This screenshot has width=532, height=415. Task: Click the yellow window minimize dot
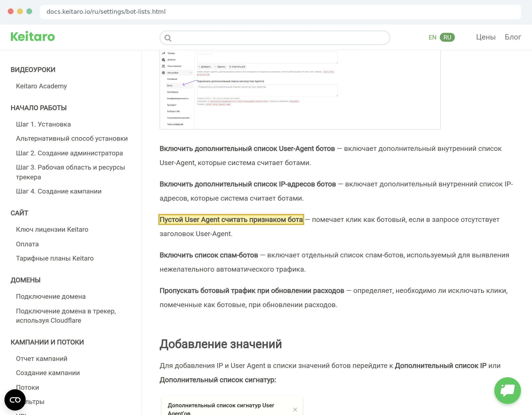coord(20,12)
